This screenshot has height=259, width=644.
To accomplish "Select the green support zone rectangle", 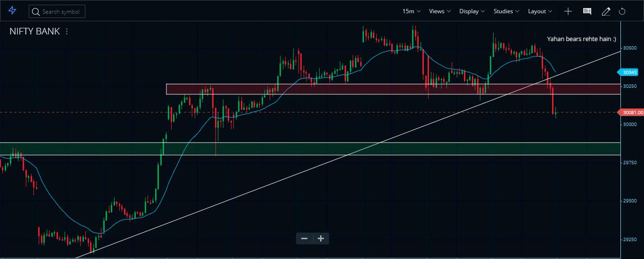I will pyautogui.click(x=310, y=148).
